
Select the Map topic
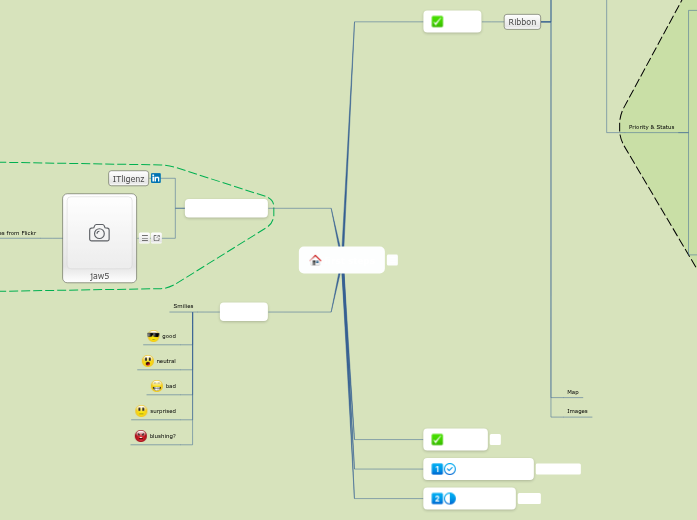pos(573,392)
